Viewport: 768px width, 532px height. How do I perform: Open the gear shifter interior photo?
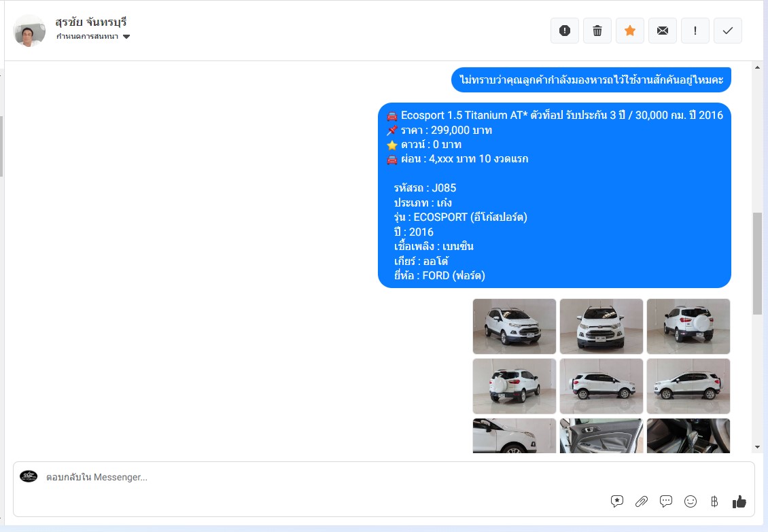[688, 436]
